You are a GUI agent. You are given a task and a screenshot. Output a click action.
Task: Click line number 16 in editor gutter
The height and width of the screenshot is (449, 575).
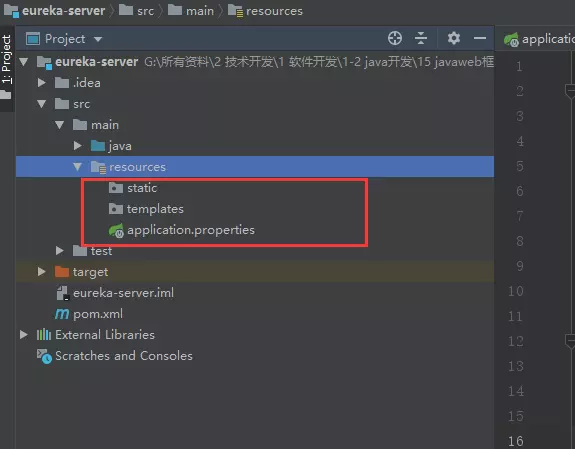pyautogui.click(x=516, y=441)
